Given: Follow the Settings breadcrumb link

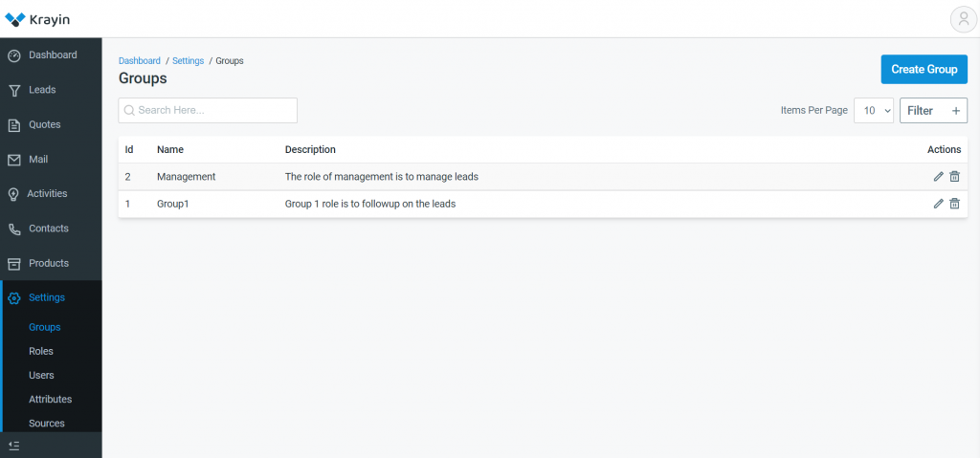Looking at the screenshot, I should coord(189,60).
